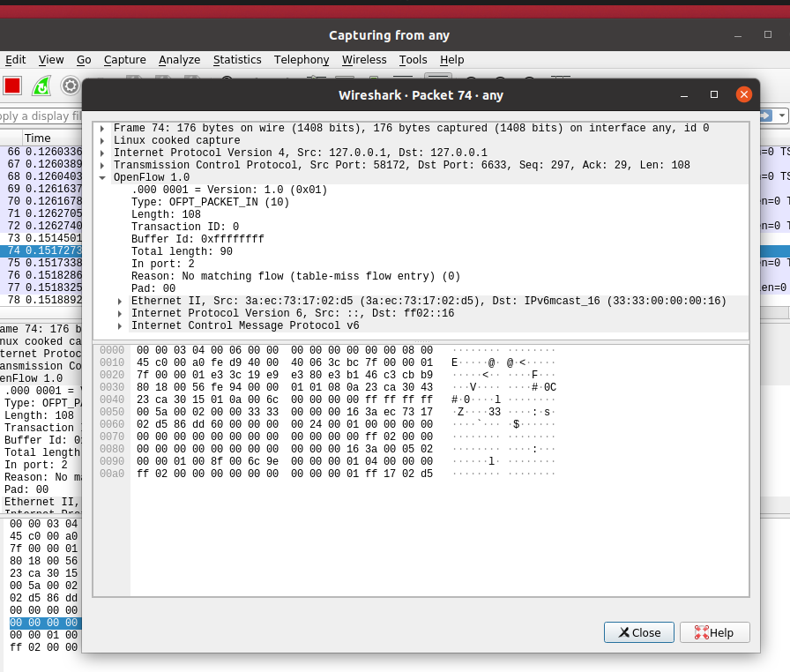Click hex offset row 0000 in dialog
Viewport: 790px width, 672px height.
pos(112,350)
